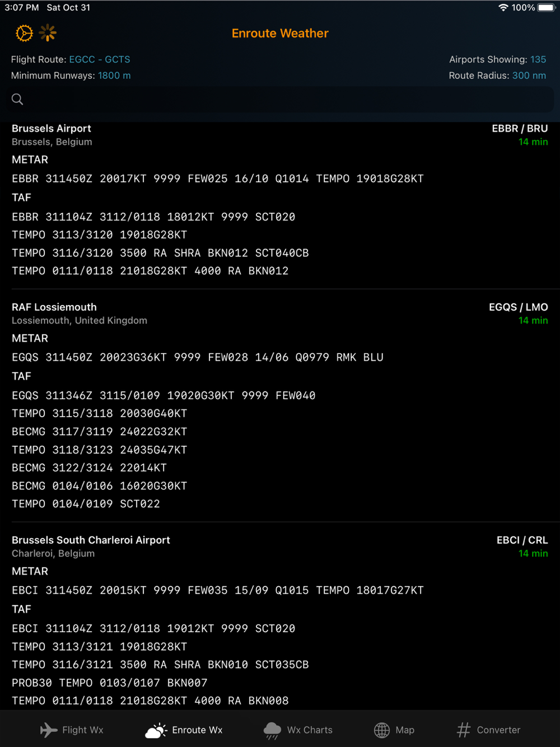Image resolution: width=560 pixels, height=747 pixels.
Task: Tap the TEMPO 0104/0109 SCT022 line
Action: pos(86,504)
